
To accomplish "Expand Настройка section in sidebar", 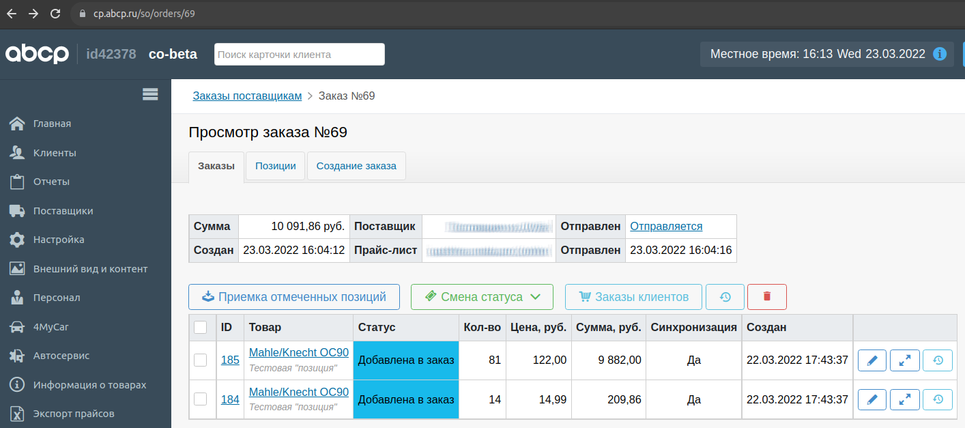I will 58,240.
